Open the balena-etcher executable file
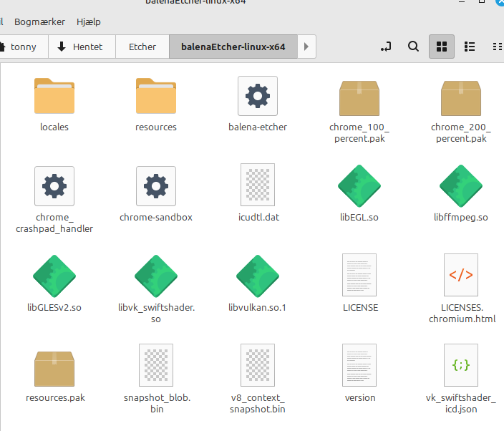504x431 pixels. click(x=258, y=96)
